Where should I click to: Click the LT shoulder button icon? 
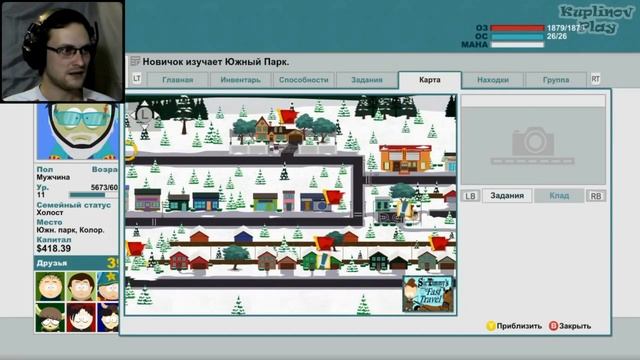(x=137, y=78)
